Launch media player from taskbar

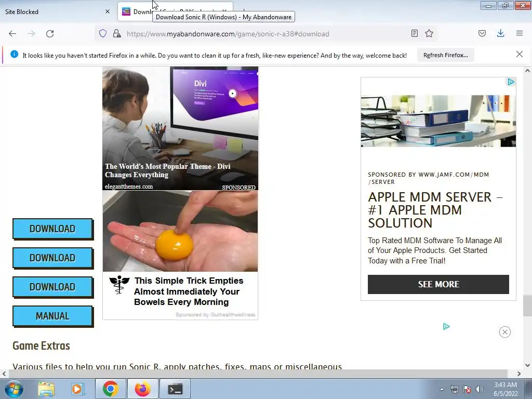coord(77,389)
